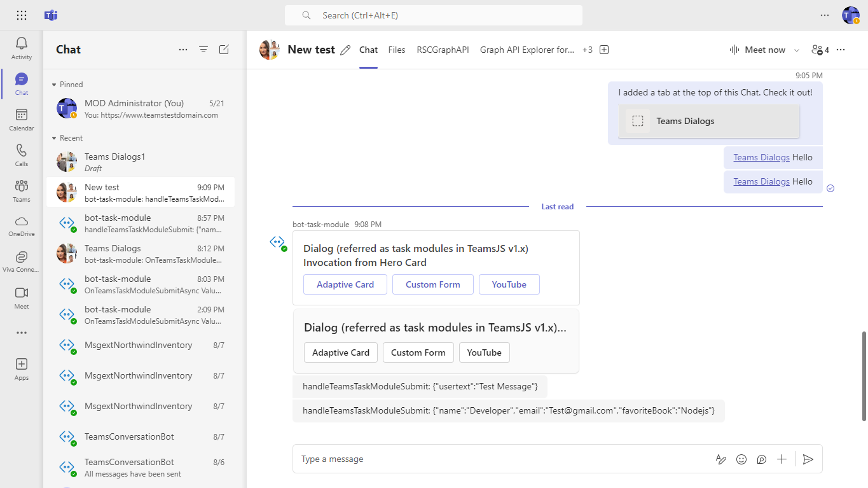
Task: Click Adaptive Card in the second card
Action: coord(341,352)
